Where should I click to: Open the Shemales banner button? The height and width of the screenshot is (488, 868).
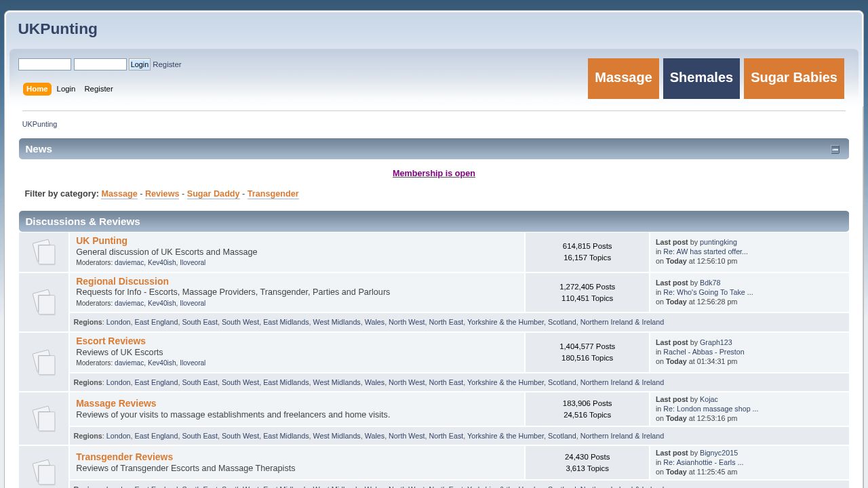click(701, 78)
